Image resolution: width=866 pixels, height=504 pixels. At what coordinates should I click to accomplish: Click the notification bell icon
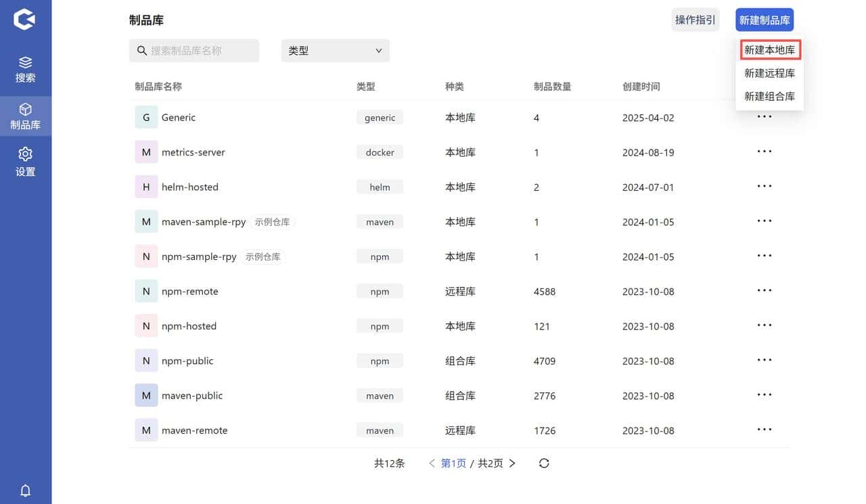pos(26,490)
